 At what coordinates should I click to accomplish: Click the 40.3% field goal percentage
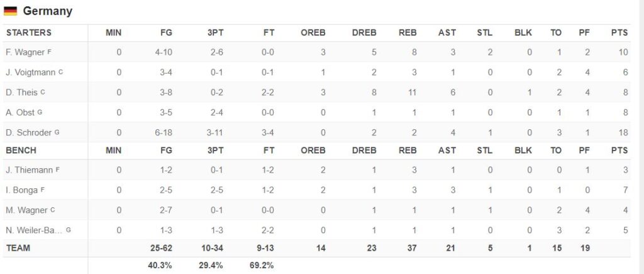(x=160, y=265)
